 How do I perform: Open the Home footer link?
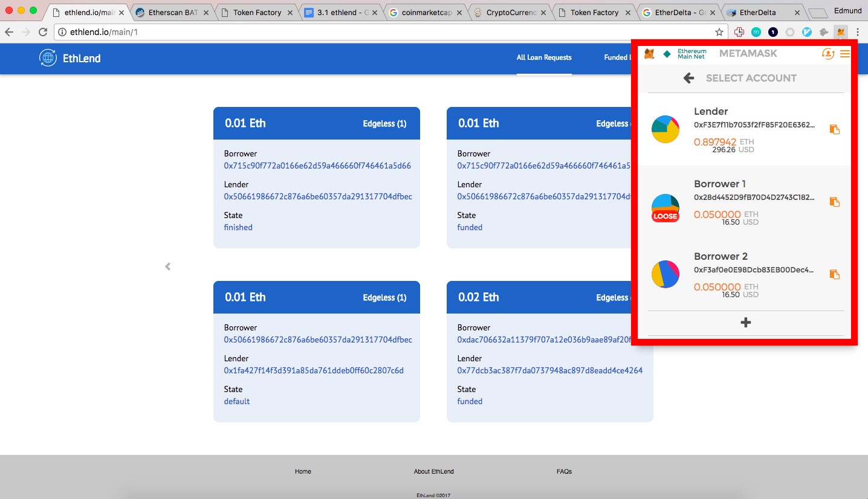(303, 471)
